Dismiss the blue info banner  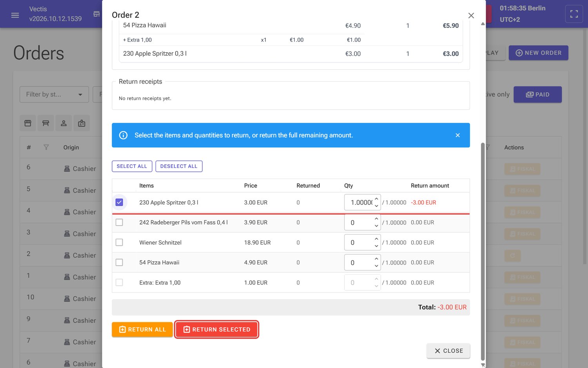coord(457,135)
